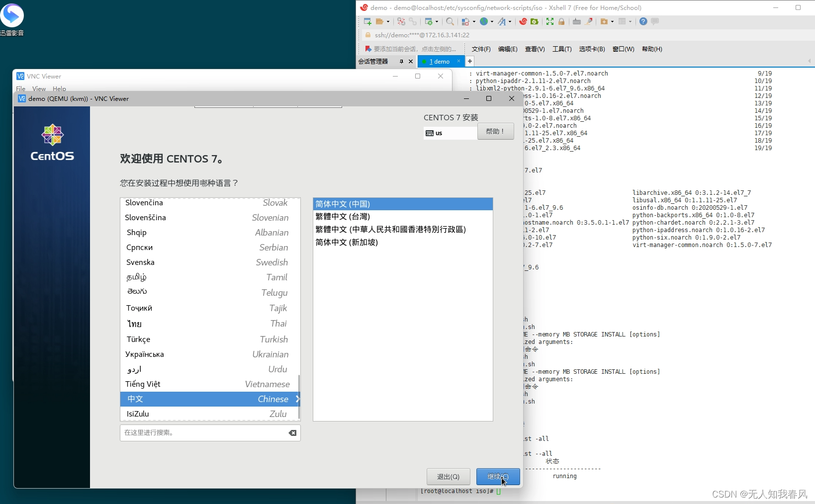Click the 继续 continue button in installer

coord(498,477)
